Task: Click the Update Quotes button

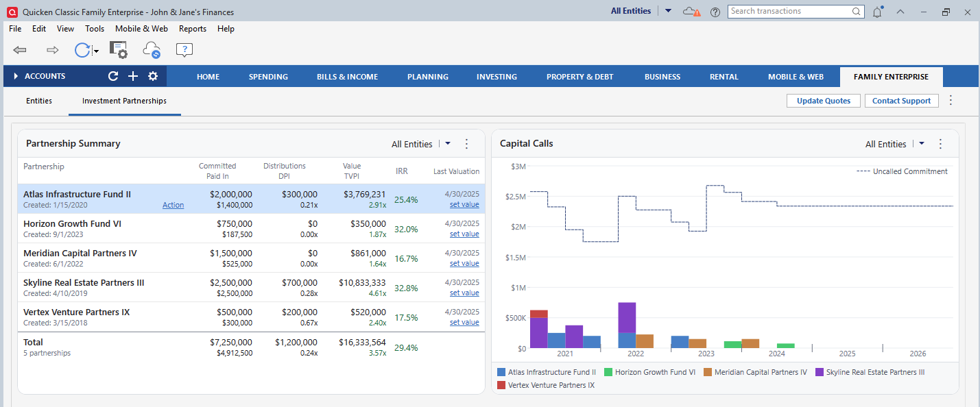Action: [823, 101]
